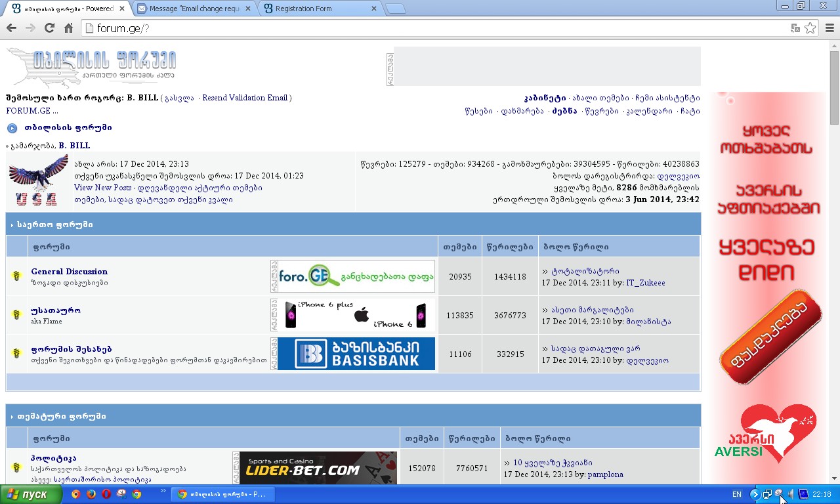The image size is (840, 504).
Task: Click the status icon next to პოლიტიკა forum
Action: tap(16, 468)
